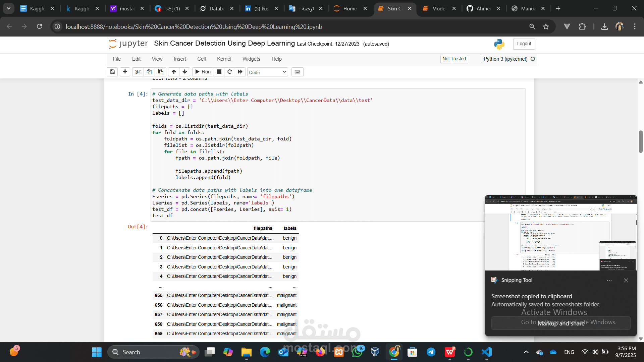Open a new browser tab
This screenshot has width=644, height=362.
click(x=558, y=9)
